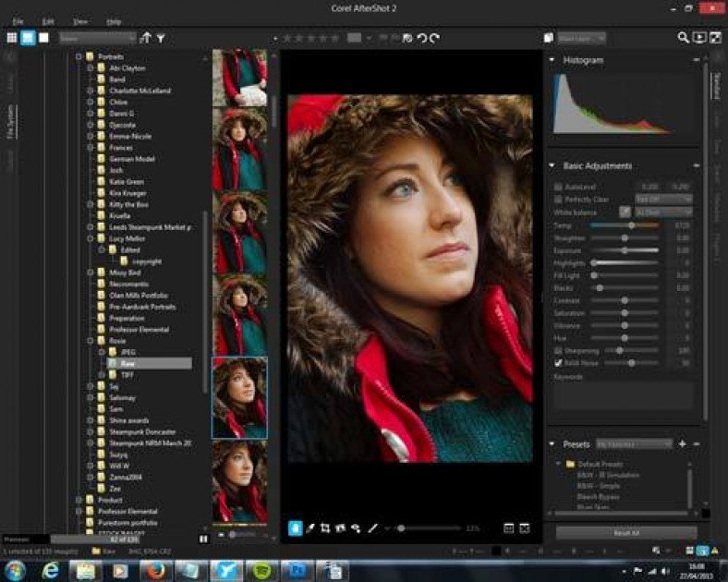Click the rotate right arrow icon
The width and height of the screenshot is (728, 582).
434,38
